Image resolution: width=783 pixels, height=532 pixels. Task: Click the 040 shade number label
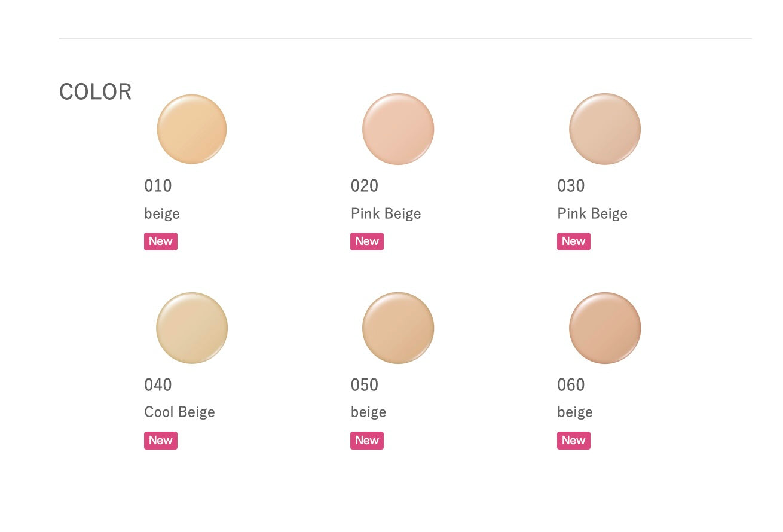pos(158,384)
